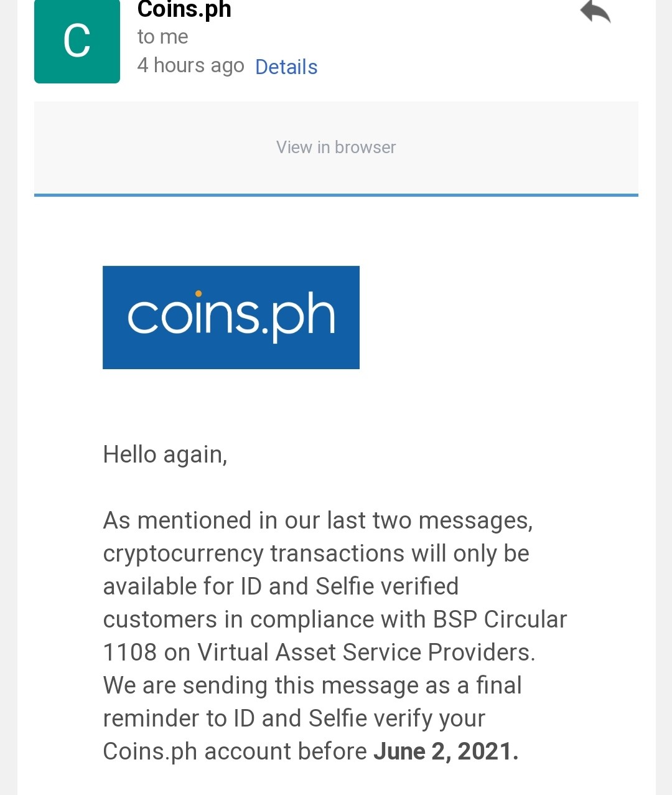Viewport: 672px width, 795px height.
Task: Click the blue divider line under banner
Action: click(336, 195)
